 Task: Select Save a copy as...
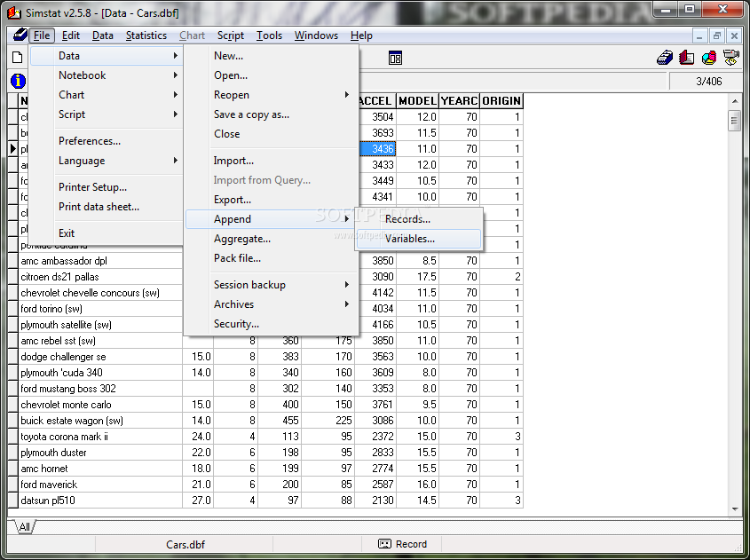[272, 114]
